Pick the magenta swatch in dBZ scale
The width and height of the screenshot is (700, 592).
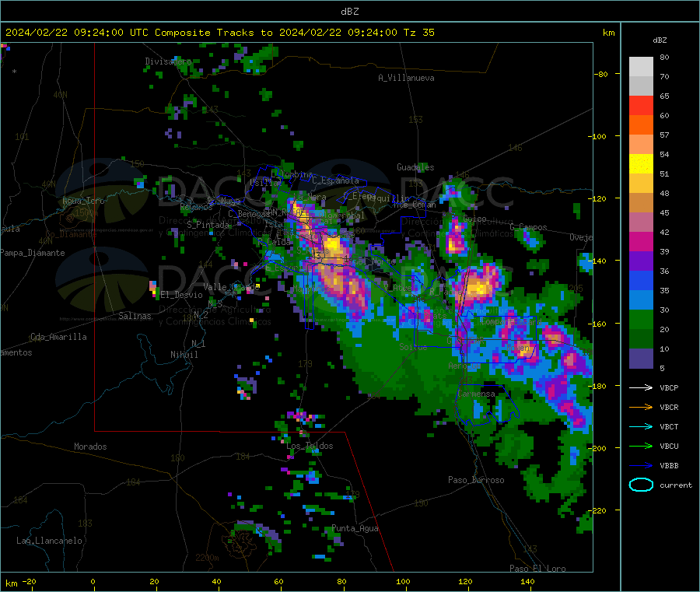click(x=641, y=241)
